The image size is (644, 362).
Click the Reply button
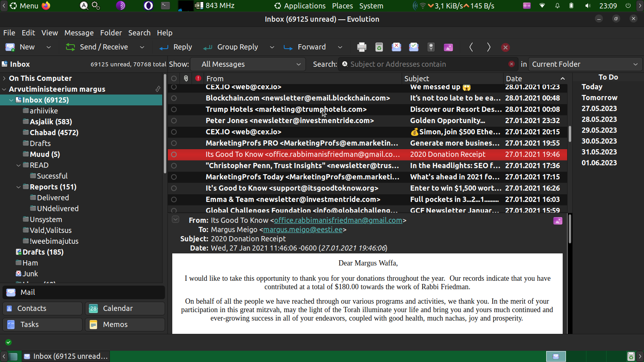pyautogui.click(x=176, y=47)
